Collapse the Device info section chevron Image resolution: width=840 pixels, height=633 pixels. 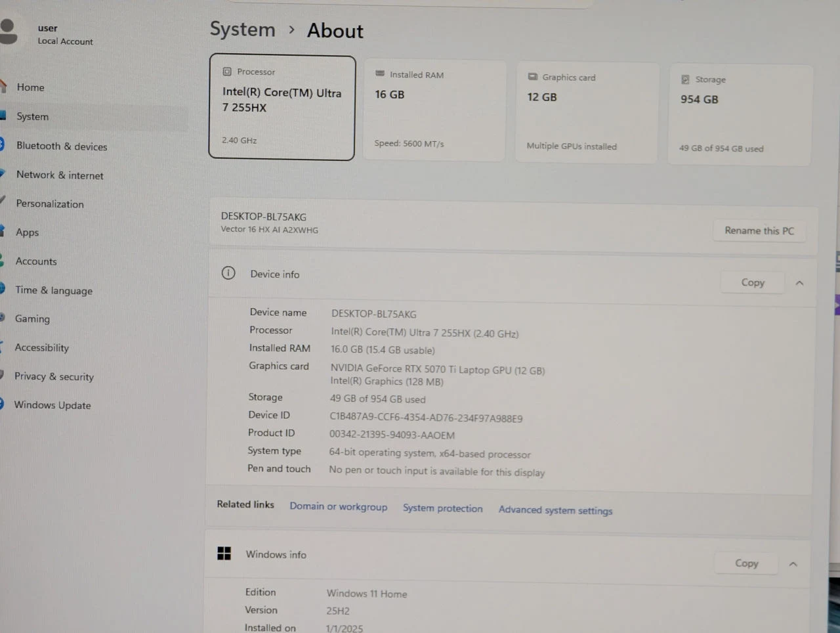[799, 283]
